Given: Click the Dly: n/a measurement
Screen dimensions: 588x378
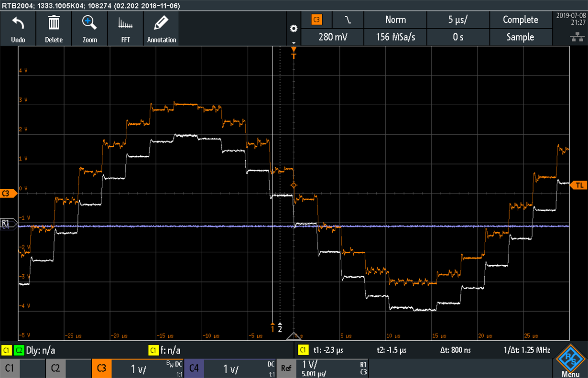Looking at the screenshot, I should tap(42, 350).
